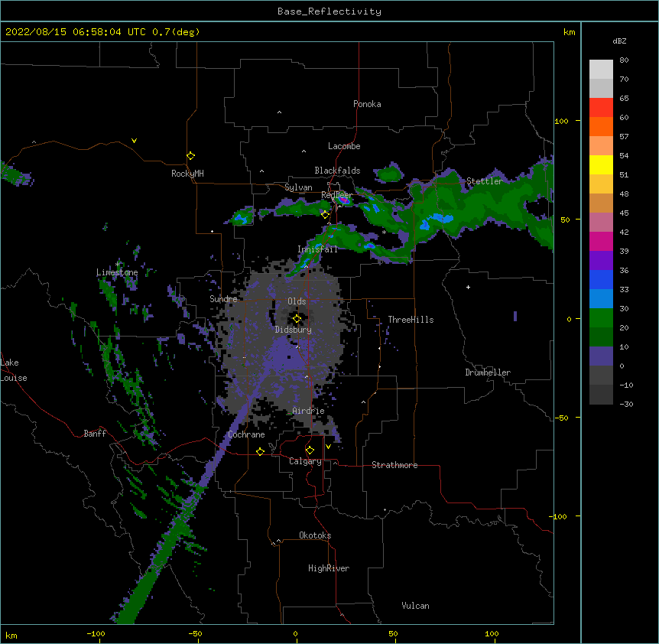Click the yellow diamond marker beneath Cochrane label

point(260,451)
